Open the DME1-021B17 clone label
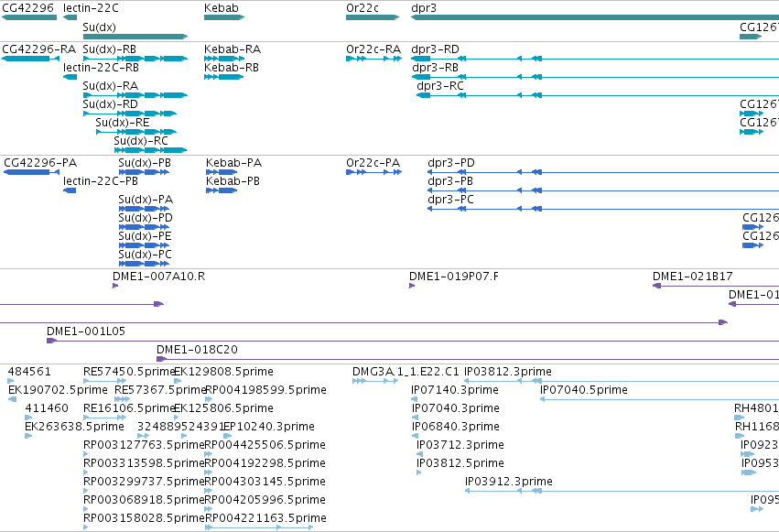 pos(693,277)
